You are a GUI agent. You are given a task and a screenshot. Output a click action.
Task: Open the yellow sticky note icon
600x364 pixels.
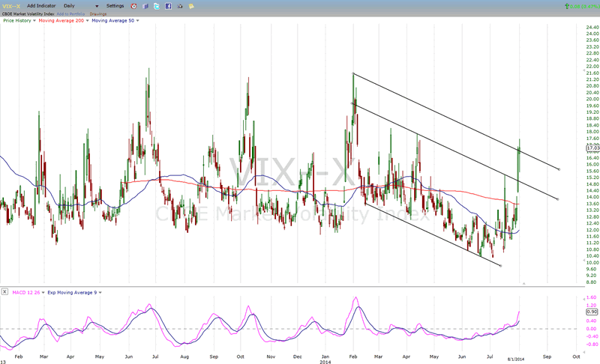[191, 6]
